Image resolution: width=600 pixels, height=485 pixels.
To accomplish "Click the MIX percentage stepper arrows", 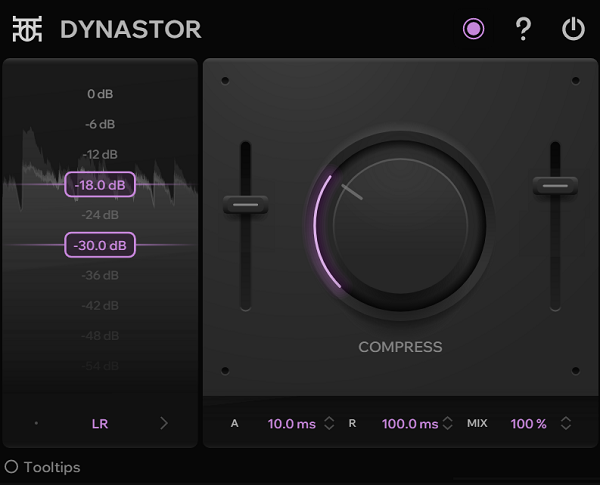I will click(566, 423).
